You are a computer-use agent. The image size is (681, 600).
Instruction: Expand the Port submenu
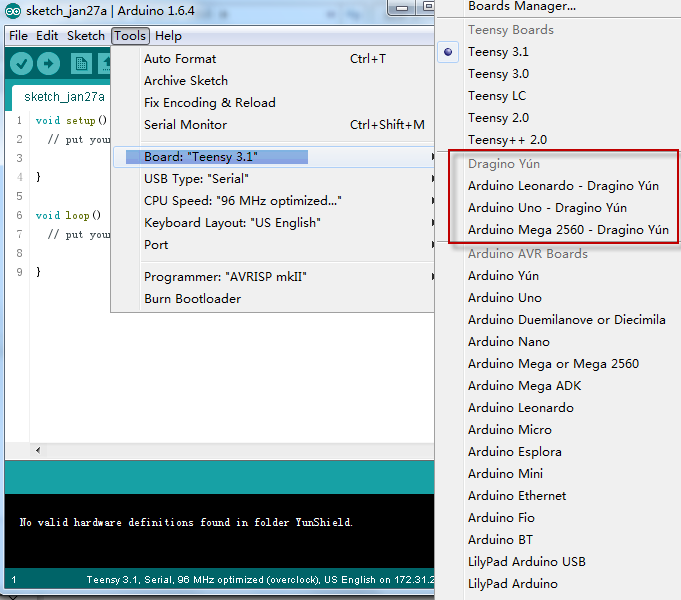tap(274, 245)
